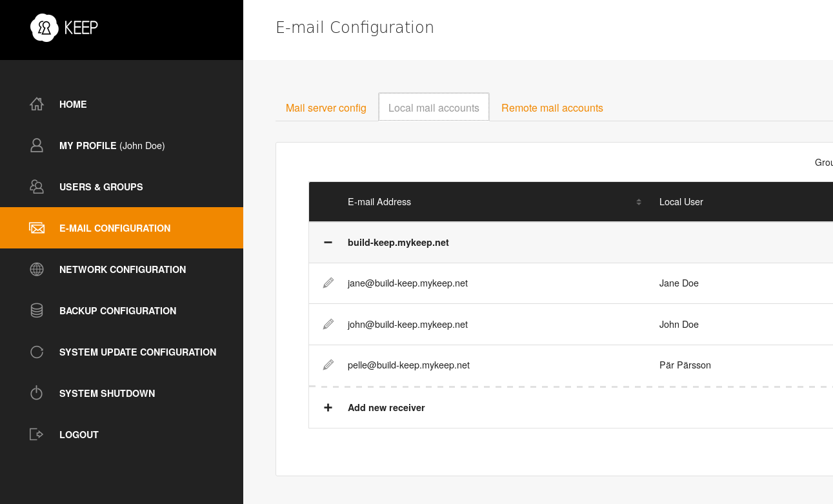Click the Home house icon
The image size is (833, 504).
click(x=37, y=104)
